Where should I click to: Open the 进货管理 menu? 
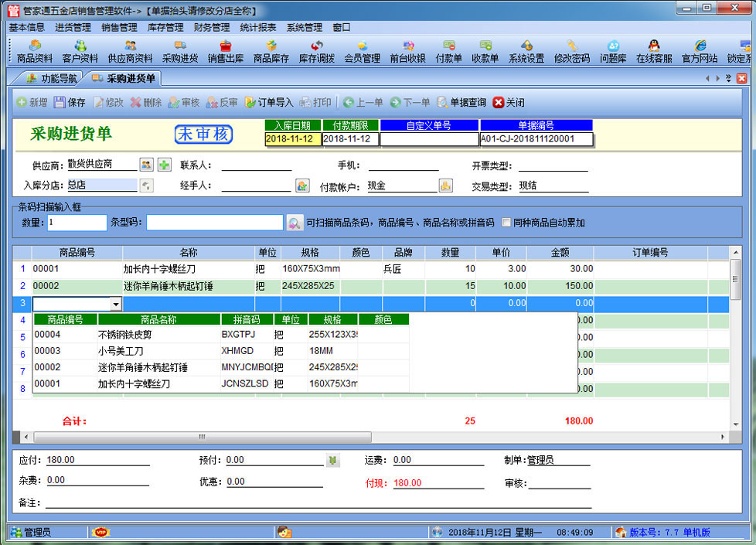(x=73, y=27)
